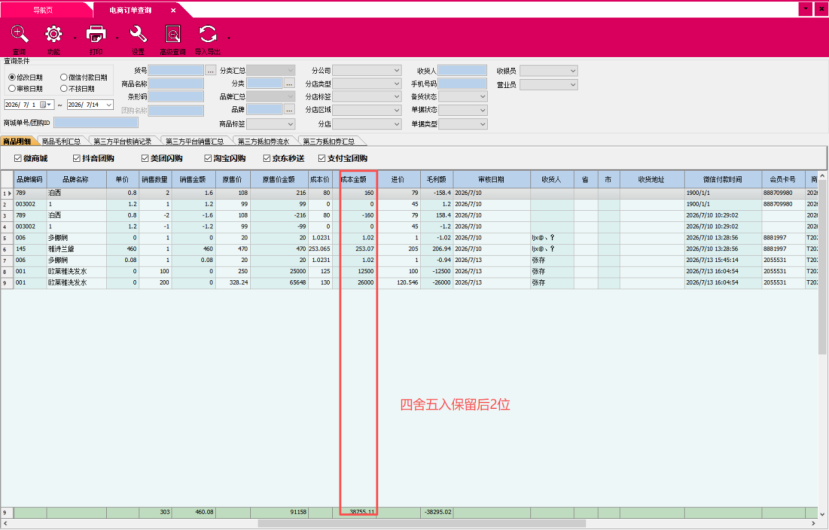
Task: Click the 导入导出 import-export arrows icon
Action: point(207,34)
